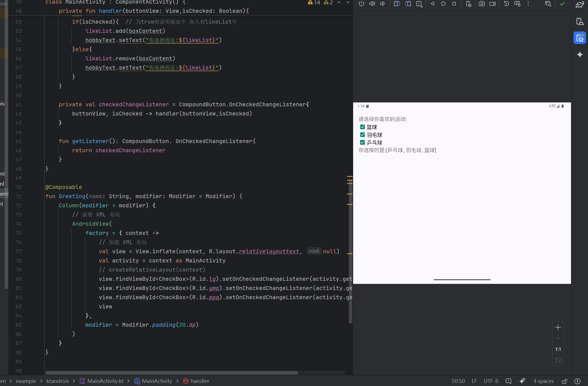588x386 pixels.
Task: Open emulator extended controls three-dot menu
Action: 528,4
